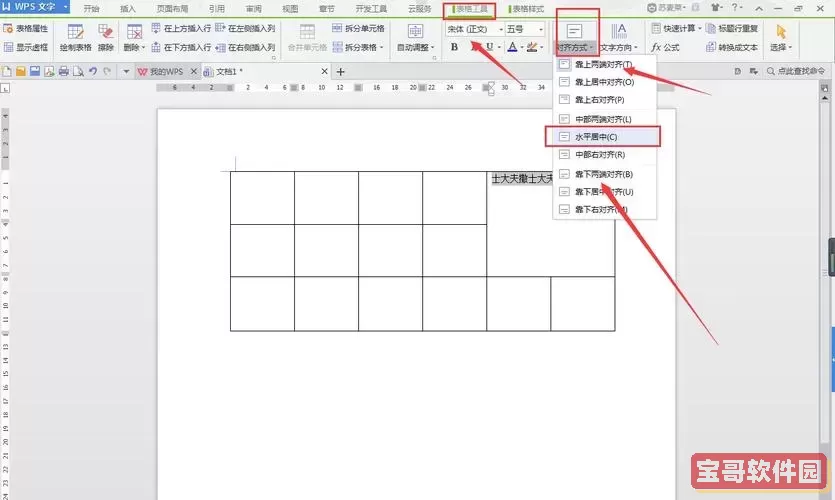This screenshot has width=835, height=500.
Task: Choose 中部两端对齐(L) alignment option
Action: [x=604, y=119]
